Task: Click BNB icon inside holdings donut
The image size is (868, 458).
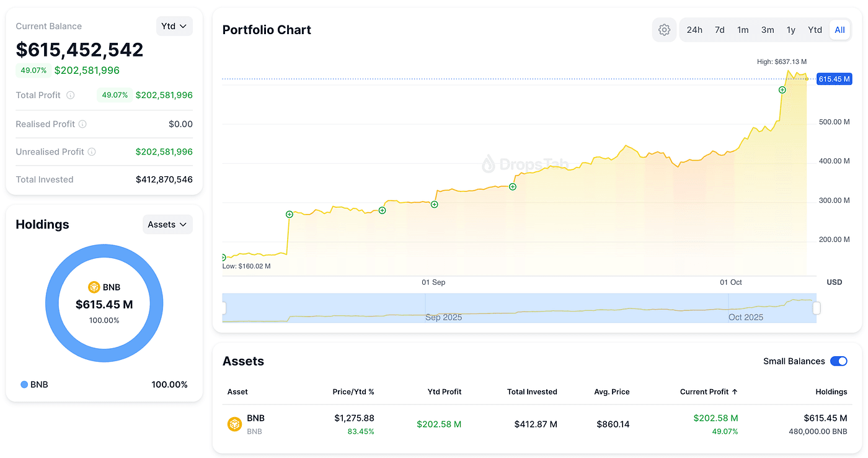Action: pos(94,287)
